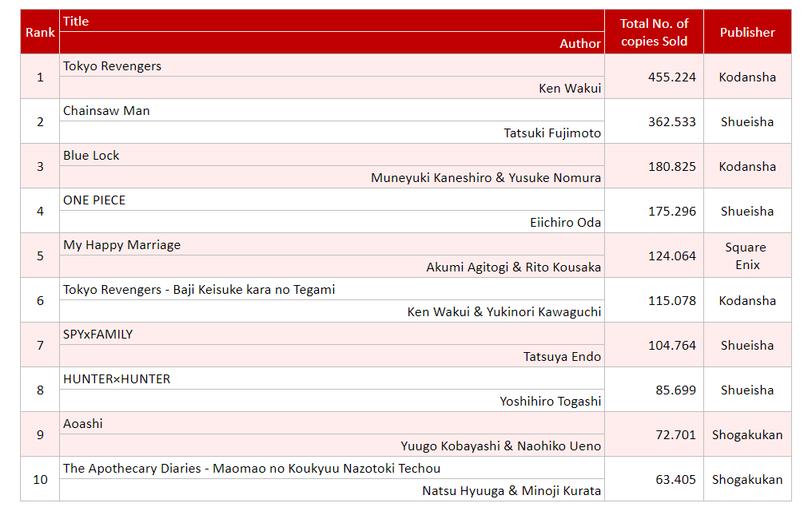Select the sales figure "180.825"
Viewport: 812px width, 515px height.
tap(672, 167)
